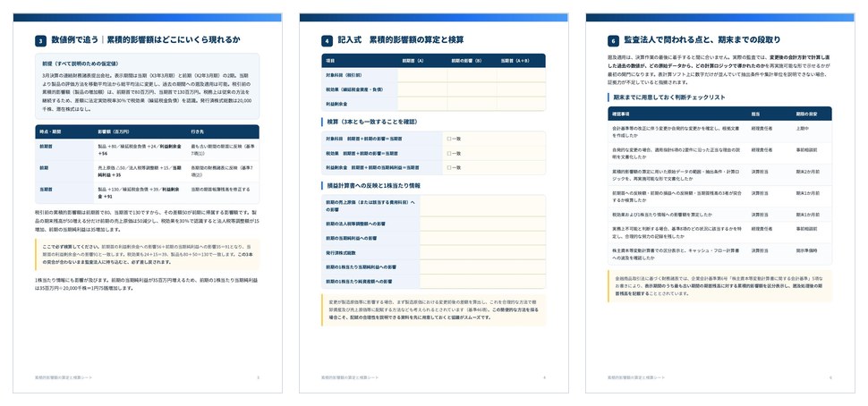
Task: Click section number badge 4
Action: click(328, 41)
